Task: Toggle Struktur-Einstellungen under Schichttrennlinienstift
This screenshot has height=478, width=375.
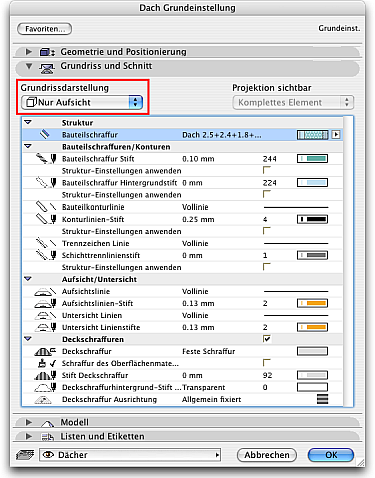Action: click(266, 267)
